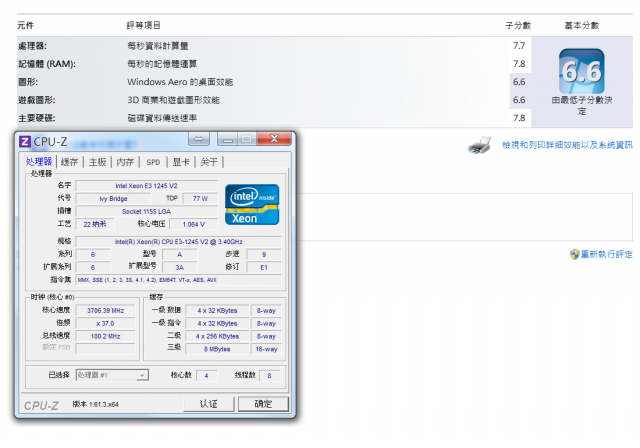
Task: Click the 3D 商業和遊戲圖形效能 row text
Action: tap(173, 100)
